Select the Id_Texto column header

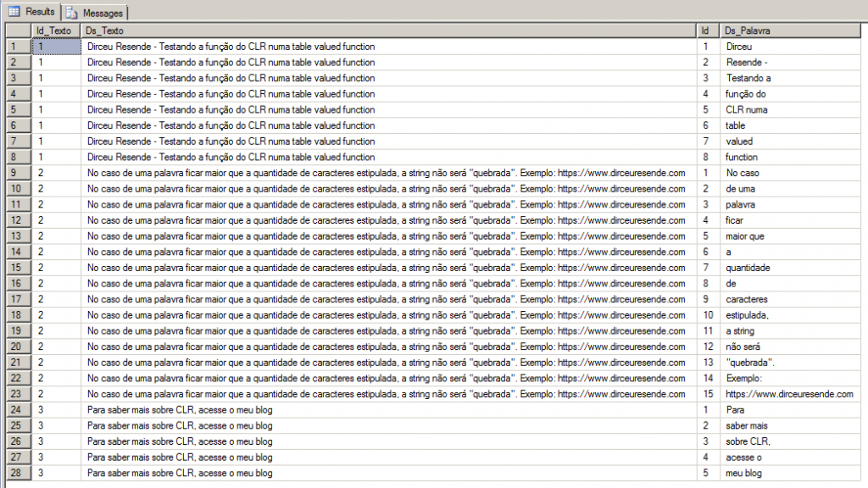pos(56,30)
